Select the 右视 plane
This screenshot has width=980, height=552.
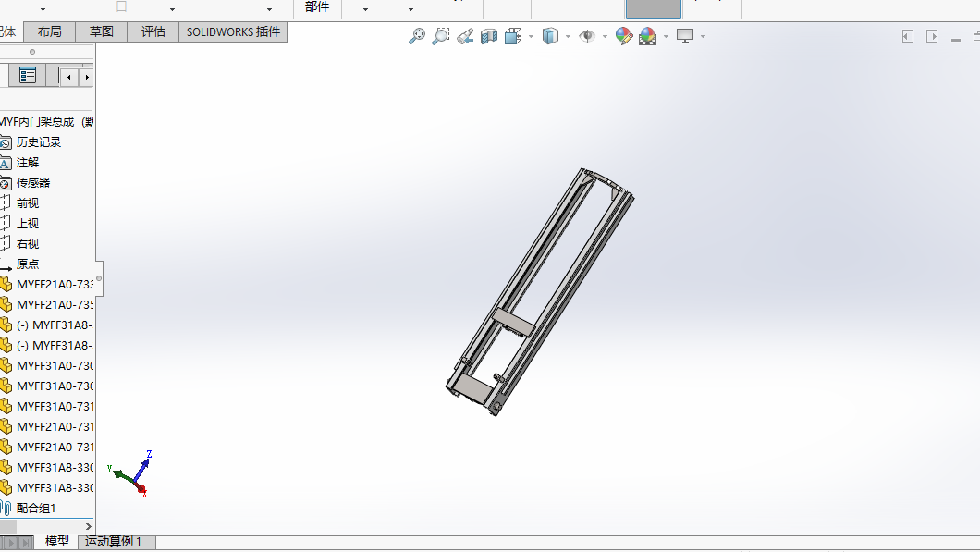coord(28,244)
